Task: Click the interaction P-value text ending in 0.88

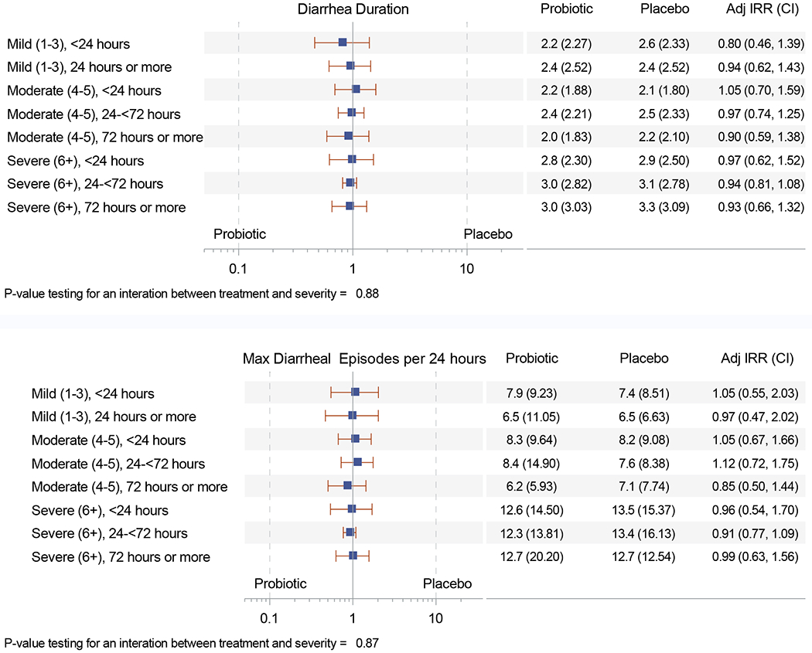Action: point(191,294)
